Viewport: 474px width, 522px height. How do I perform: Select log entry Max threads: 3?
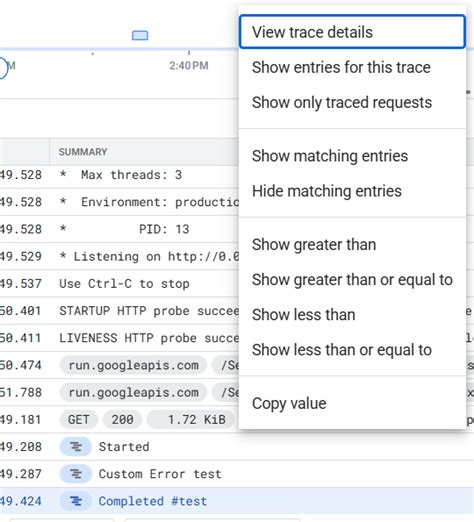pyautogui.click(x=121, y=175)
